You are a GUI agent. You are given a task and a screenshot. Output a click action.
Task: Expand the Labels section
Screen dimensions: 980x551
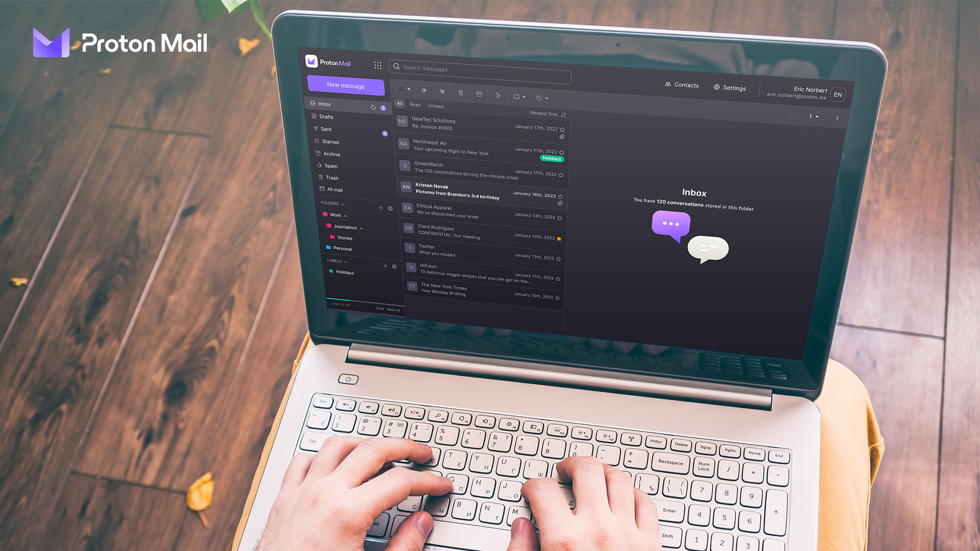click(x=343, y=261)
